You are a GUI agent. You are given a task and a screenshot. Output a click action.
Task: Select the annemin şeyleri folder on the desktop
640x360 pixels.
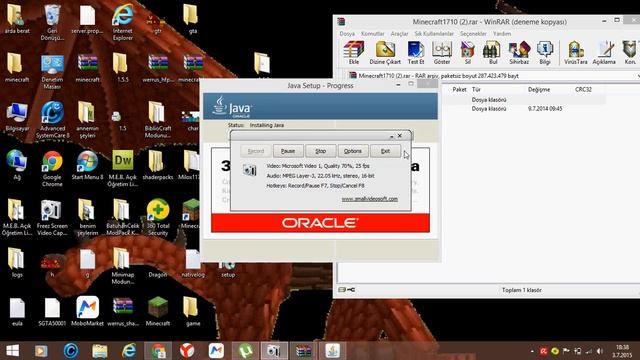[87, 120]
